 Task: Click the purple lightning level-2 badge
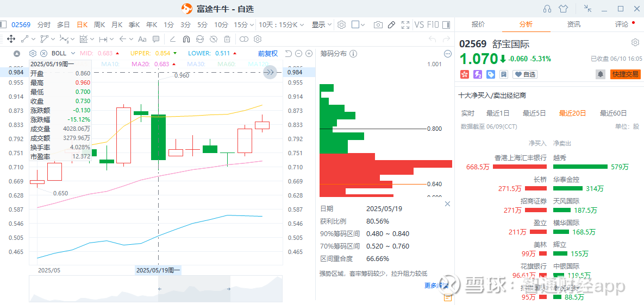[x=478, y=74]
